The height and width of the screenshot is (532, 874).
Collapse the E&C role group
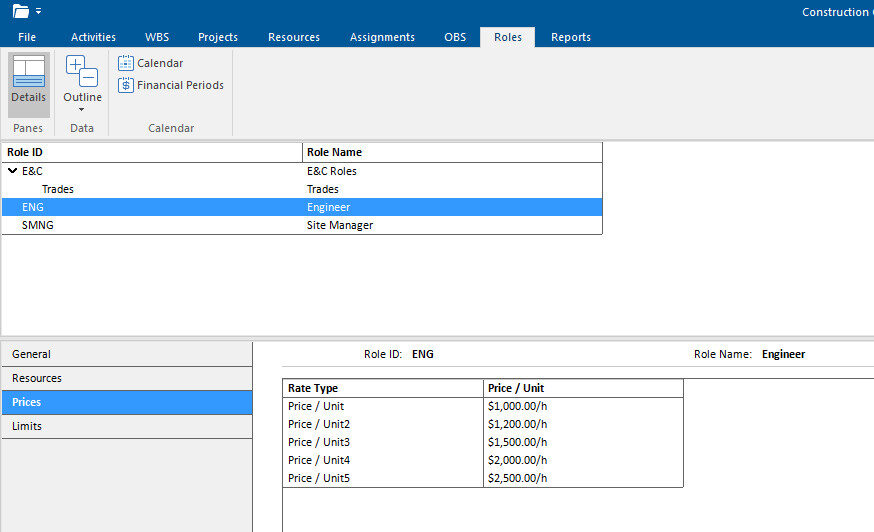click(x=12, y=171)
